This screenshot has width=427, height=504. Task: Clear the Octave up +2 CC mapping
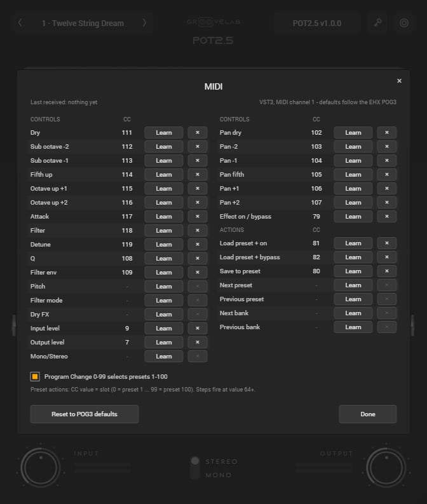[x=197, y=203]
